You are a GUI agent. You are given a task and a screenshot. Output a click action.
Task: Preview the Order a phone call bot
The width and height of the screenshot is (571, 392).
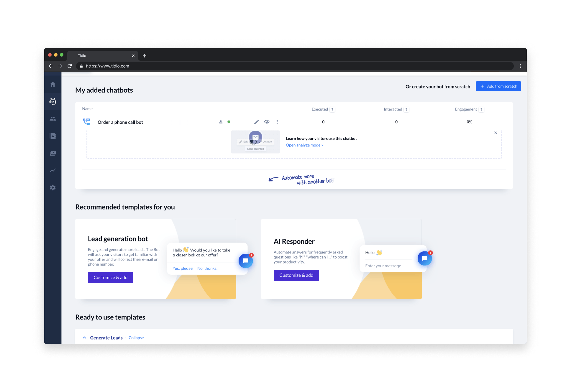pyautogui.click(x=267, y=122)
